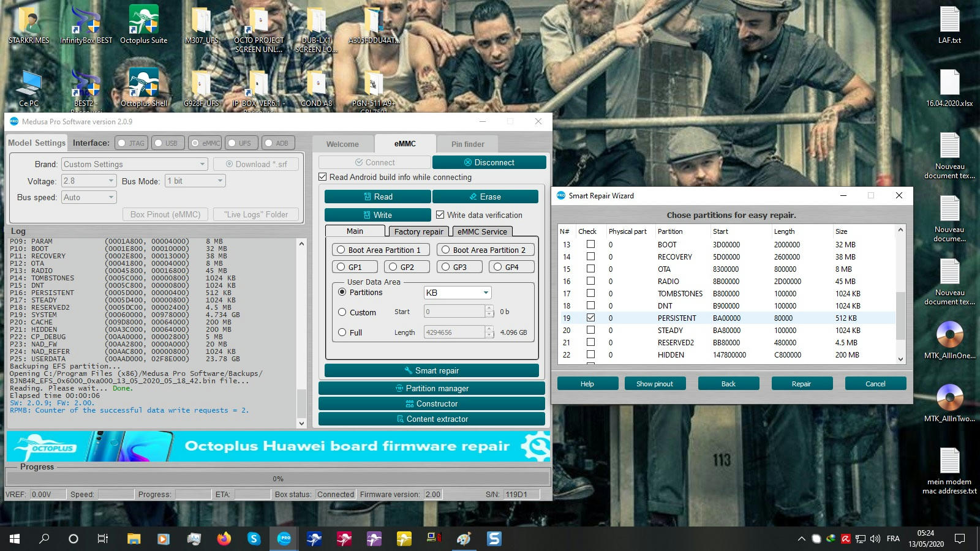Viewport: 980px width, 551px height.
Task: Open the Content extractor
Action: click(431, 419)
